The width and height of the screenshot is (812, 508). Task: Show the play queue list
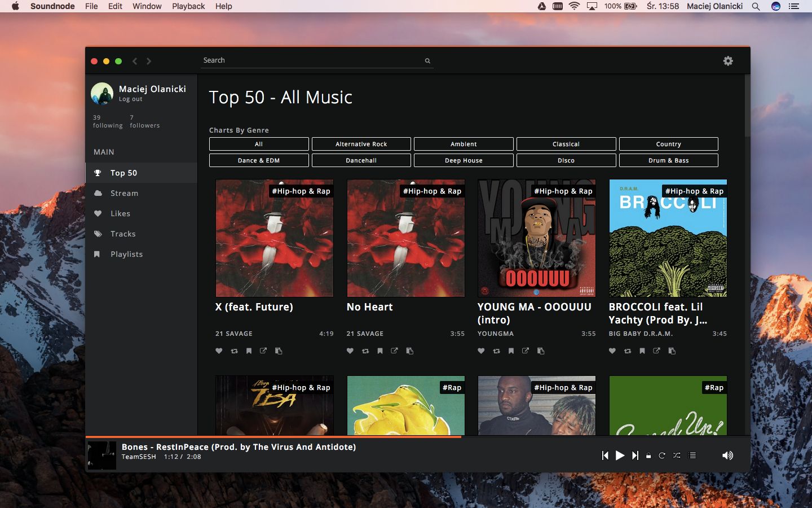pyautogui.click(x=692, y=456)
